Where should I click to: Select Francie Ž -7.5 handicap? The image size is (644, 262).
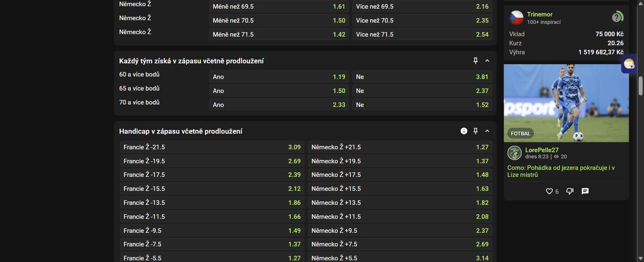(x=212, y=244)
